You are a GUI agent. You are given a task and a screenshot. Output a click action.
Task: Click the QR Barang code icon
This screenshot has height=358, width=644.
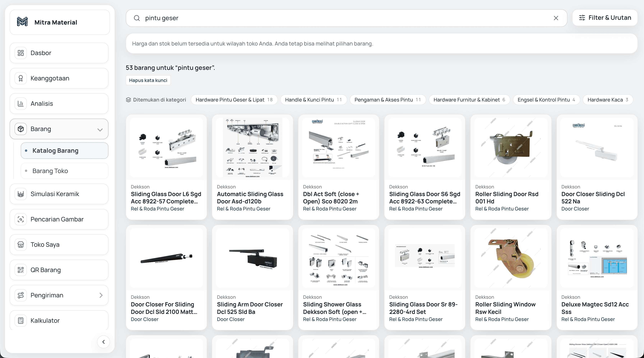(21, 270)
